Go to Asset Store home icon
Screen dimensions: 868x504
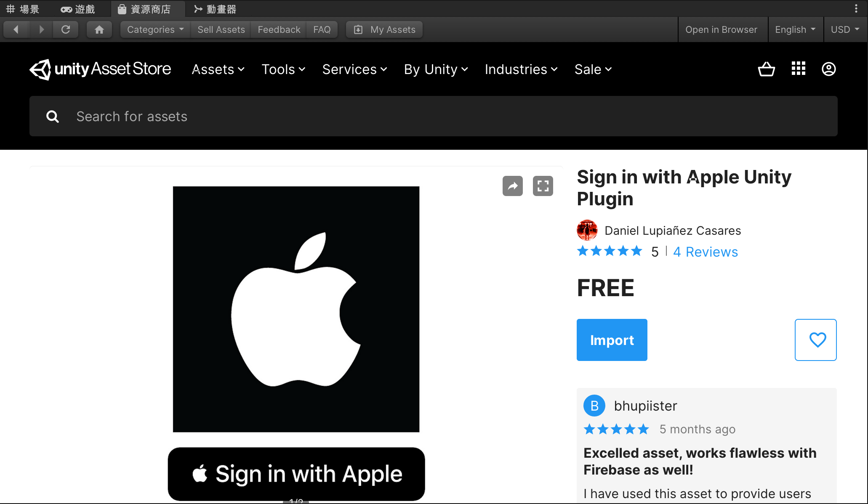pyautogui.click(x=99, y=29)
